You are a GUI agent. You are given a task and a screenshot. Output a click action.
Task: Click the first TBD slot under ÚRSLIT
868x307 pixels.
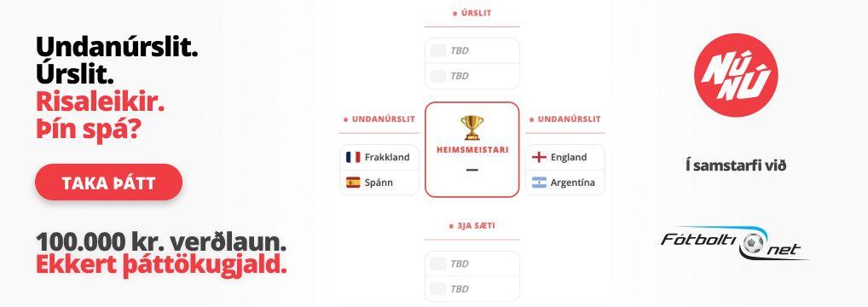point(472,50)
